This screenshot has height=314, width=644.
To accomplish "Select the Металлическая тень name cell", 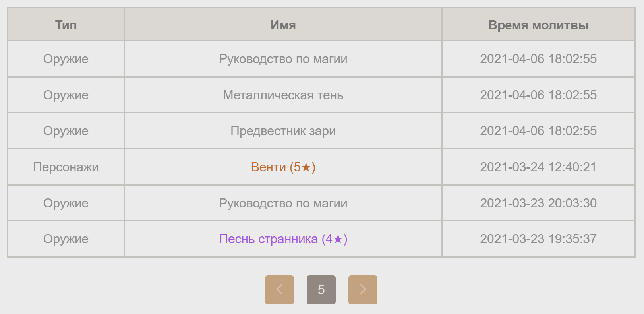I will click(283, 95).
